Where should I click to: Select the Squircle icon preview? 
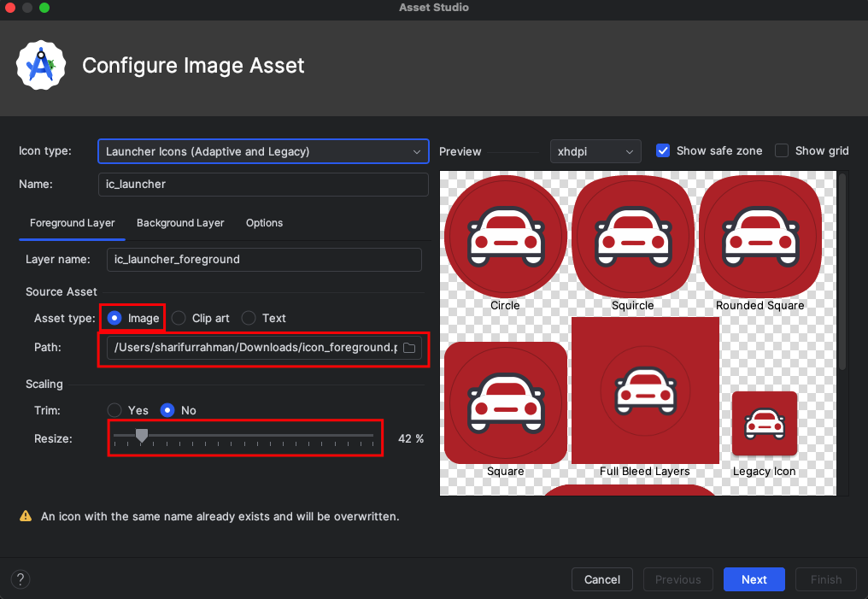(633, 237)
